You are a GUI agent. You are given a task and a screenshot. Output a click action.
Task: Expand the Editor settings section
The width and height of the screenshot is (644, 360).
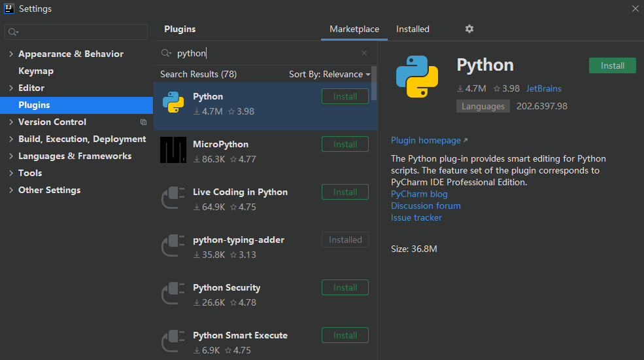pyautogui.click(x=11, y=88)
